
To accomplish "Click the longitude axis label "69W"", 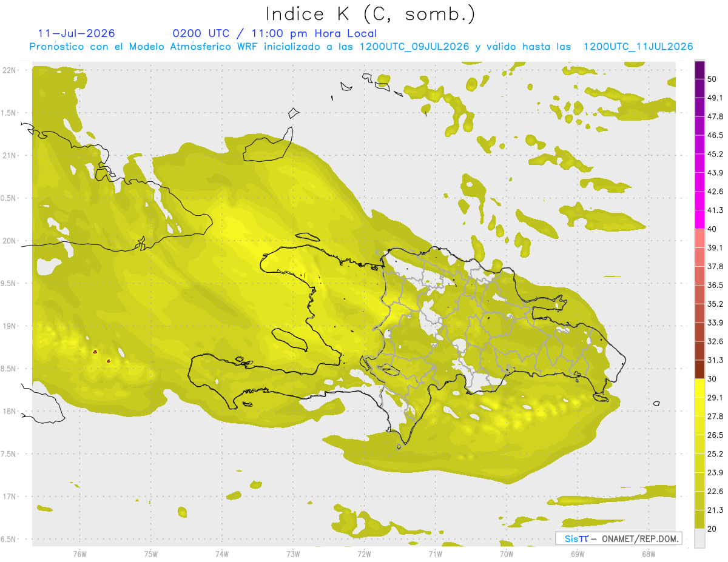I will [x=578, y=554].
